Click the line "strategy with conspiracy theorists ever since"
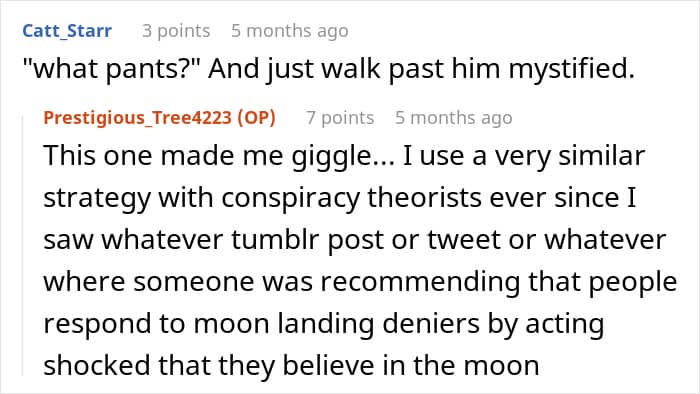700x394 pixels. (340, 198)
